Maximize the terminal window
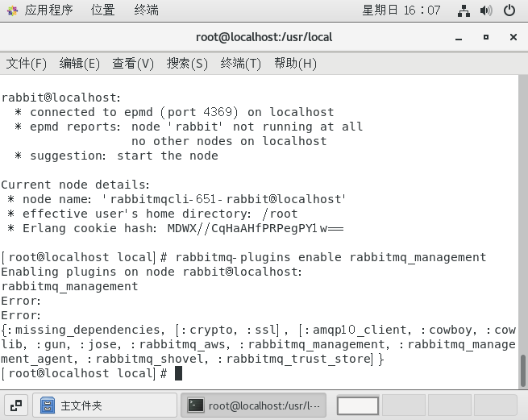 coord(485,37)
